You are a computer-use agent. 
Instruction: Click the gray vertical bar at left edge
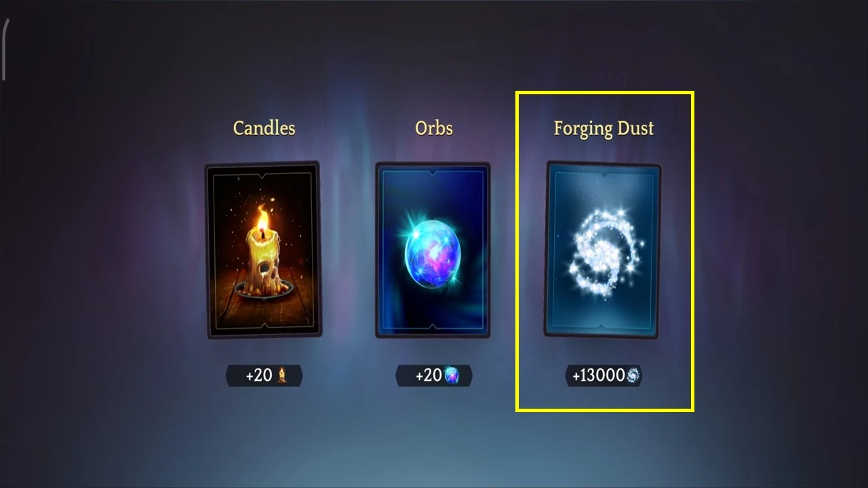click(x=4, y=49)
